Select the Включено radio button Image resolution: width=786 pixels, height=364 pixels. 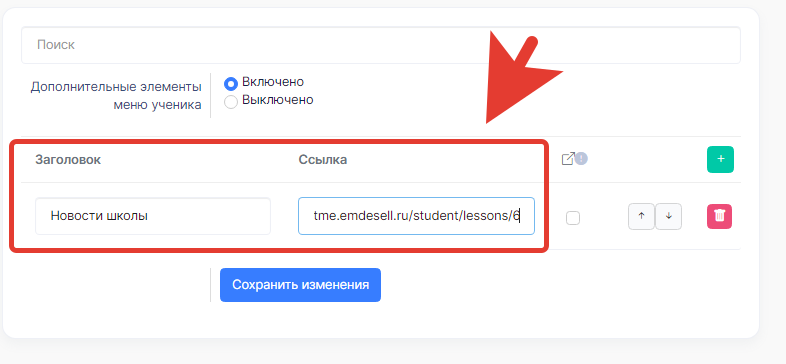[x=231, y=83]
